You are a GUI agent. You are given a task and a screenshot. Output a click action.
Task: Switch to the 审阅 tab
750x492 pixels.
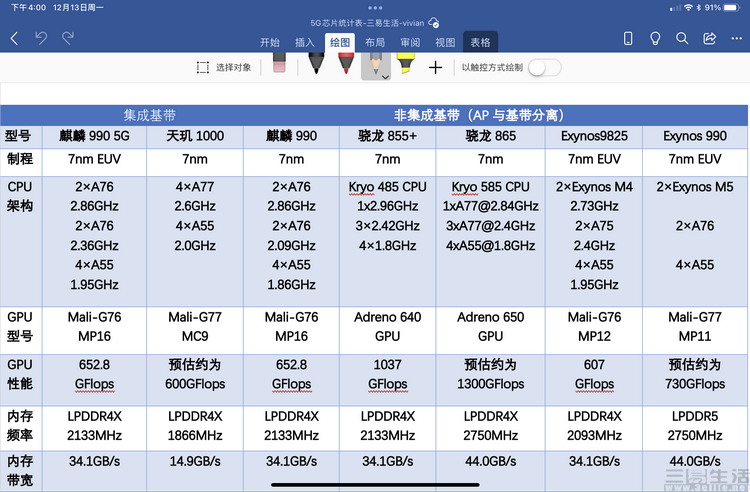pyautogui.click(x=410, y=43)
